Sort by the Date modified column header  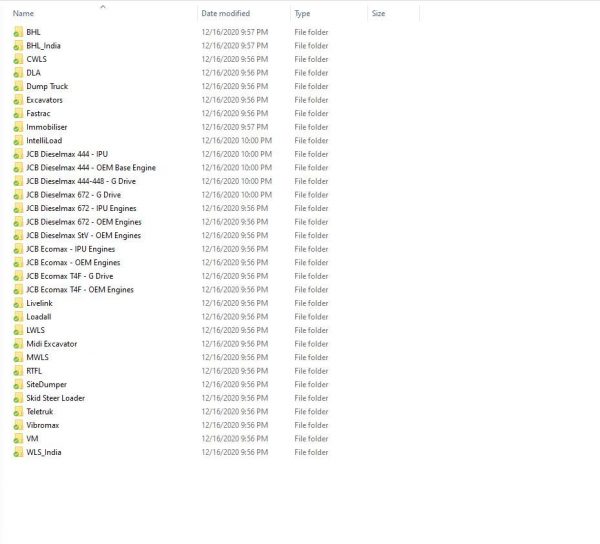(x=225, y=13)
